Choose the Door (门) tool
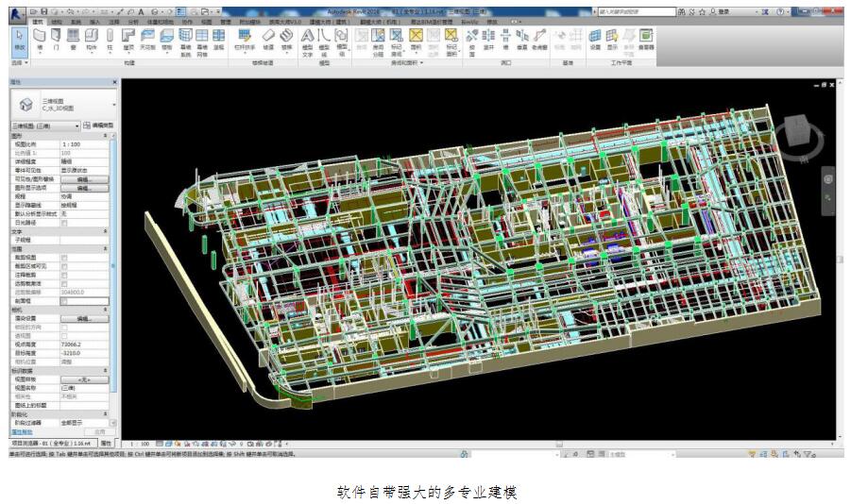This screenshot has width=851, height=504. [56, 41]
